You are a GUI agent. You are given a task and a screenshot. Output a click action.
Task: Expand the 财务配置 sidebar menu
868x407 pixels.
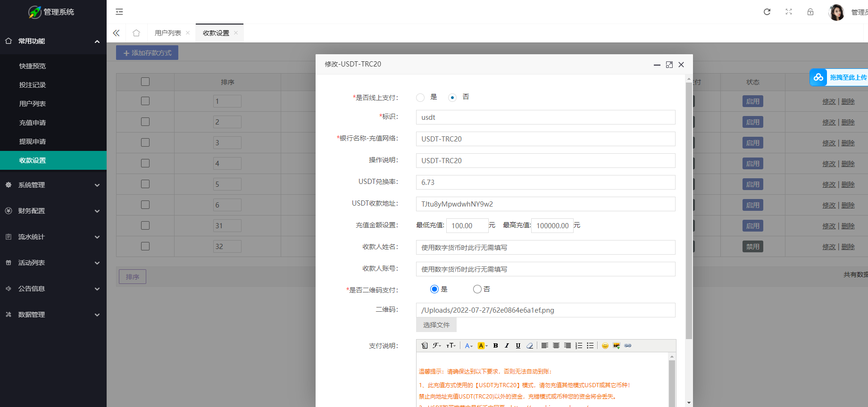click(53, 211)
